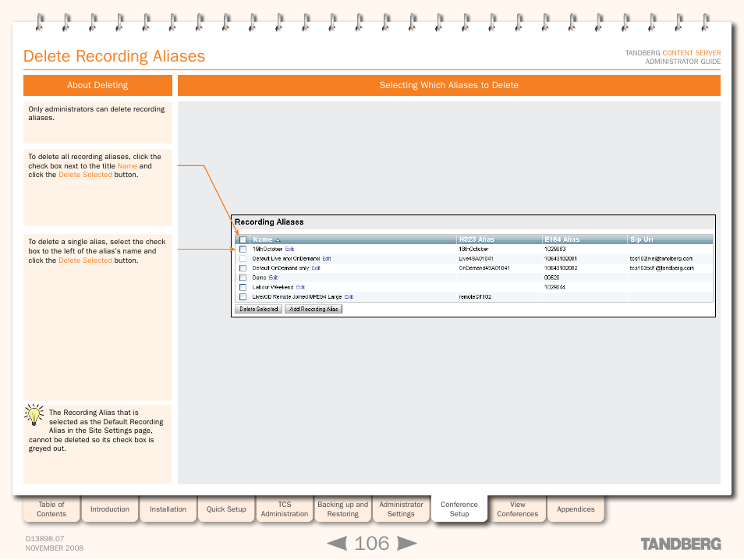Image resolution: width=744 pixels, height=560 pixels.
Task: Click the E164 value 10643102001
Action: [x=561, y=259]
